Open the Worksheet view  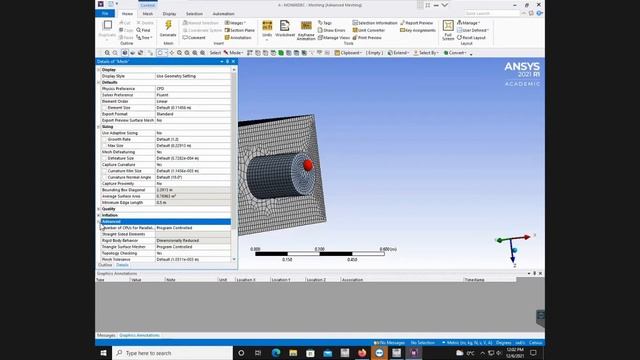pyautogui.click(x=284, y=29)
